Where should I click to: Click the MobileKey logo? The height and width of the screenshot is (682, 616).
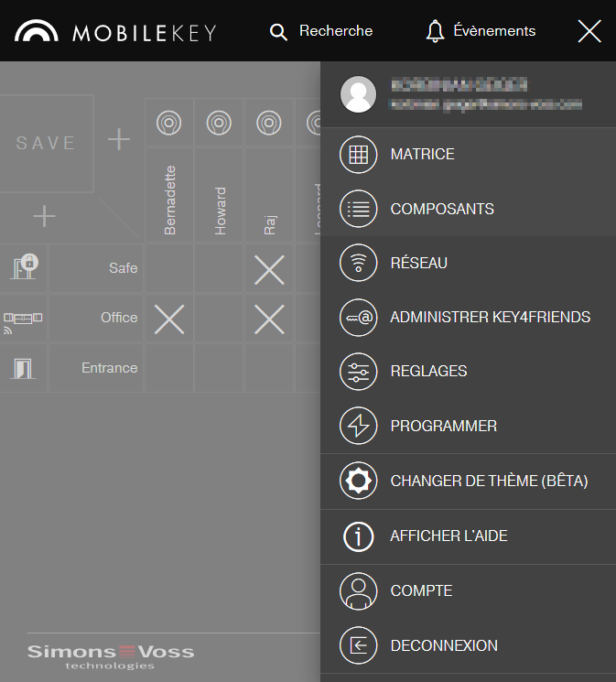click(115, 32)
